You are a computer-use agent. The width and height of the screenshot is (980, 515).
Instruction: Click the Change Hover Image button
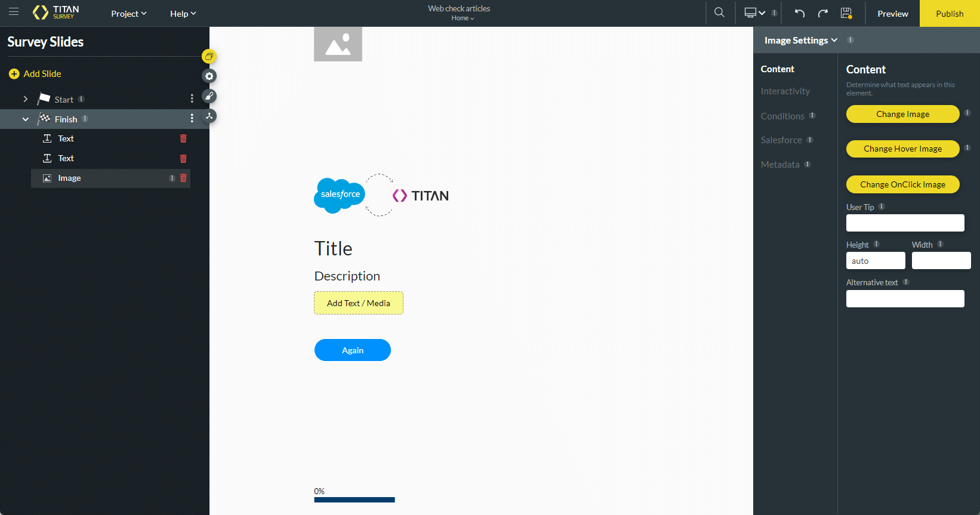[x=902, y=149]
